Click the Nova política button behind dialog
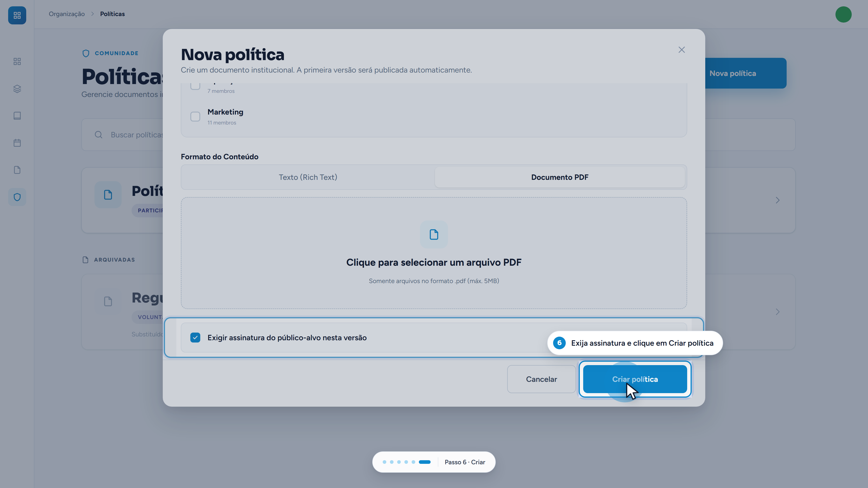 click(745, 73)
